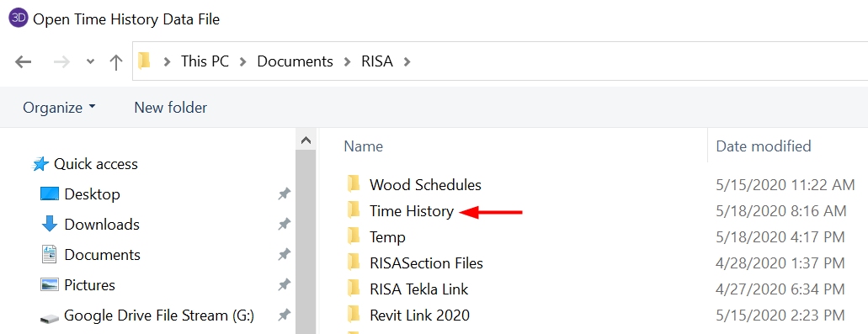868x334 pixels.
Task: Select This PC in the breadcrumb path
Action: [205, 61]
